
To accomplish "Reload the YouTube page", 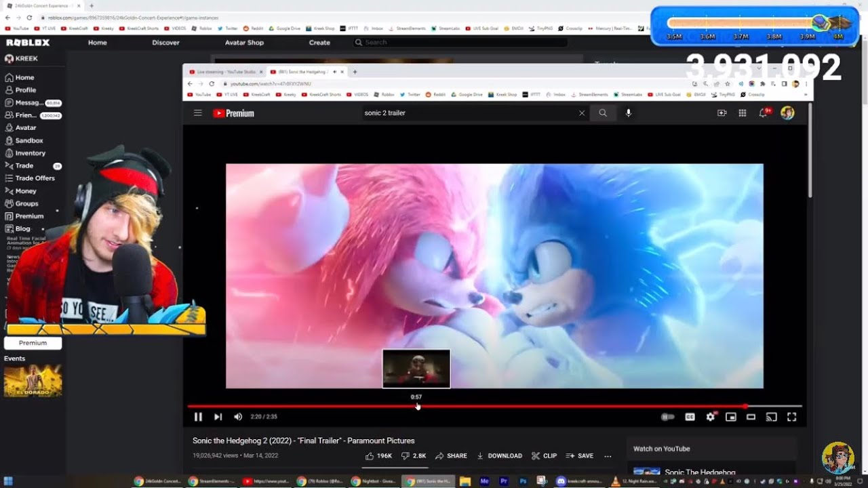I will tap(212, 84).
